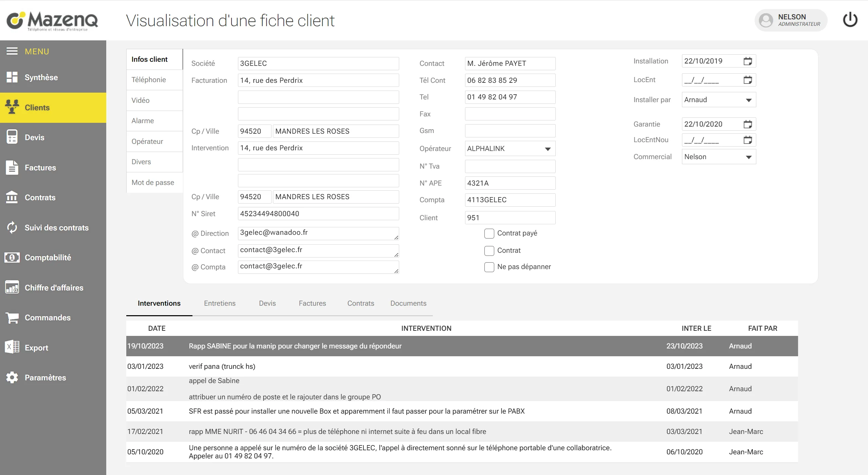
Task: Click the Contrats bank building icon
Action: (x=12, y=197)
